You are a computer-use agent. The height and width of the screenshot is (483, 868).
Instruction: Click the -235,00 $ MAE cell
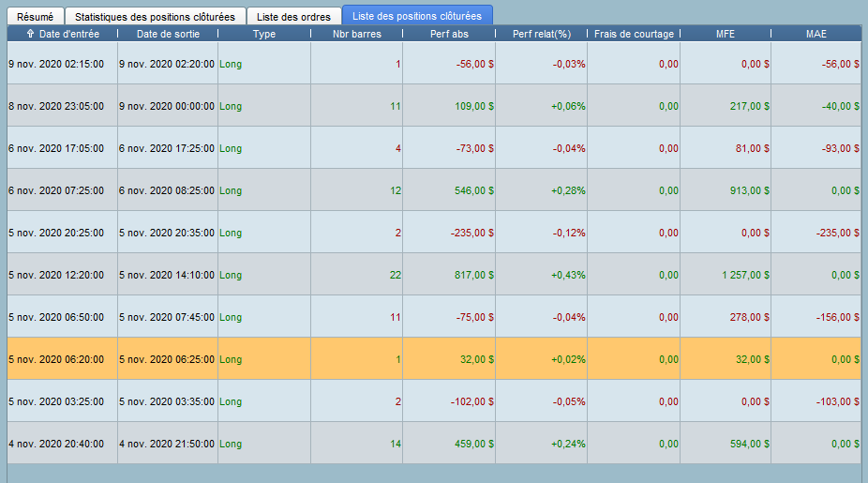tap(836, 233)
